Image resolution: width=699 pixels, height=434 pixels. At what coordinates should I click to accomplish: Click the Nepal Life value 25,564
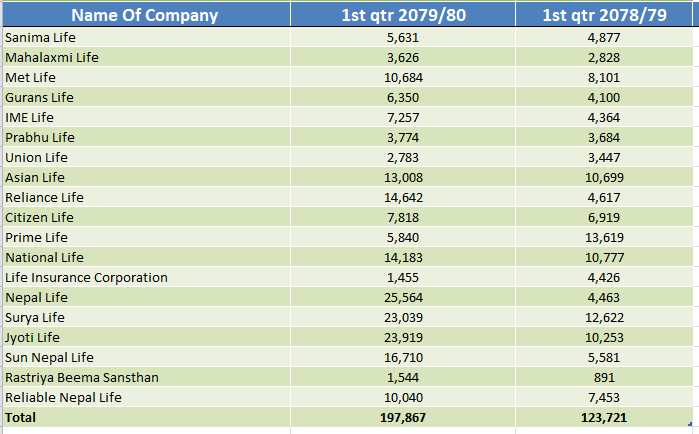tap(403, 297)
